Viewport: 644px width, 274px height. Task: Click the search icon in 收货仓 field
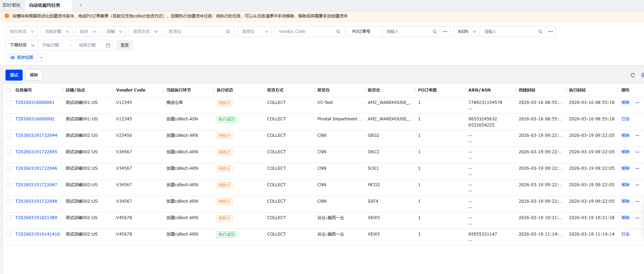pos(228,32)
